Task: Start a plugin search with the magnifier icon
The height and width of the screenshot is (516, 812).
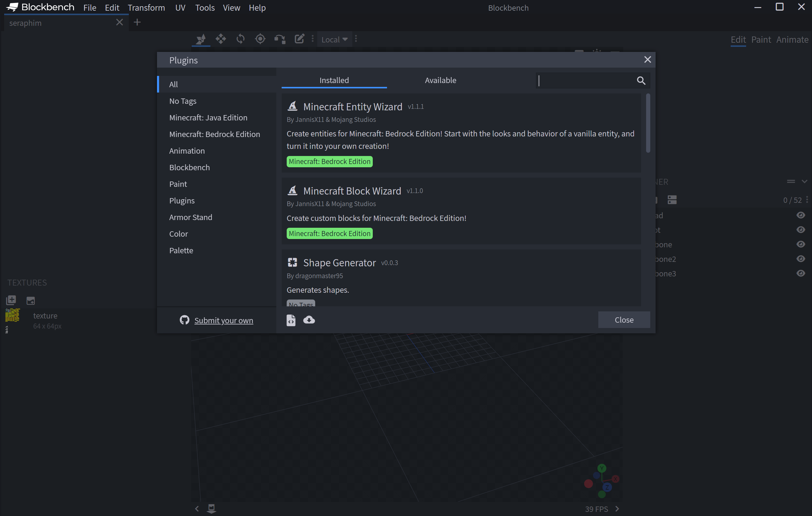Action: coord(641,80)
